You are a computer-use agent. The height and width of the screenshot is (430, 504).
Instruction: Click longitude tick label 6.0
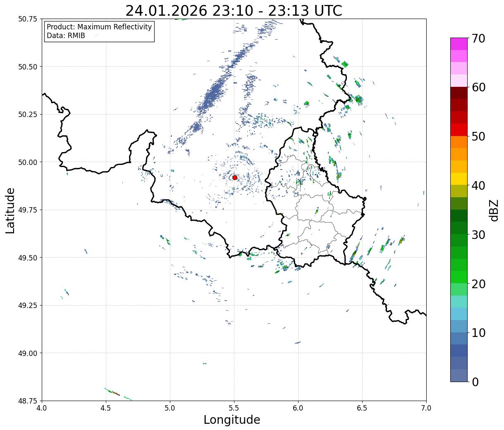[298, 408]
